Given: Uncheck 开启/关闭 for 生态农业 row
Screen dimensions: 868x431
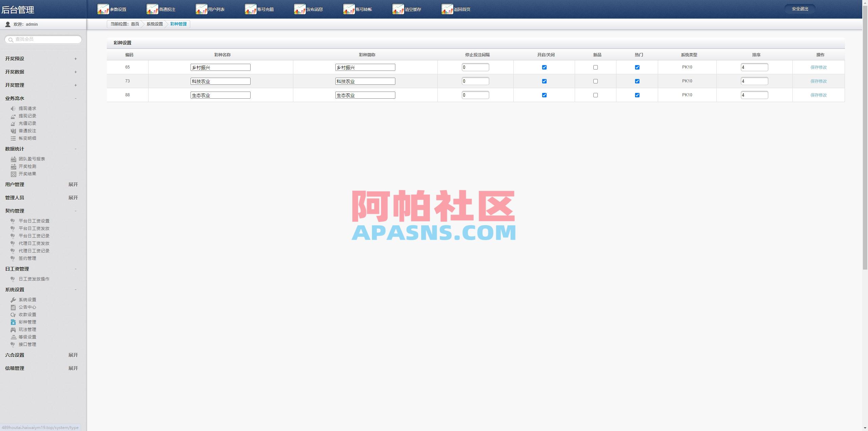Looking at the screenshot, I should click(544, 95).
